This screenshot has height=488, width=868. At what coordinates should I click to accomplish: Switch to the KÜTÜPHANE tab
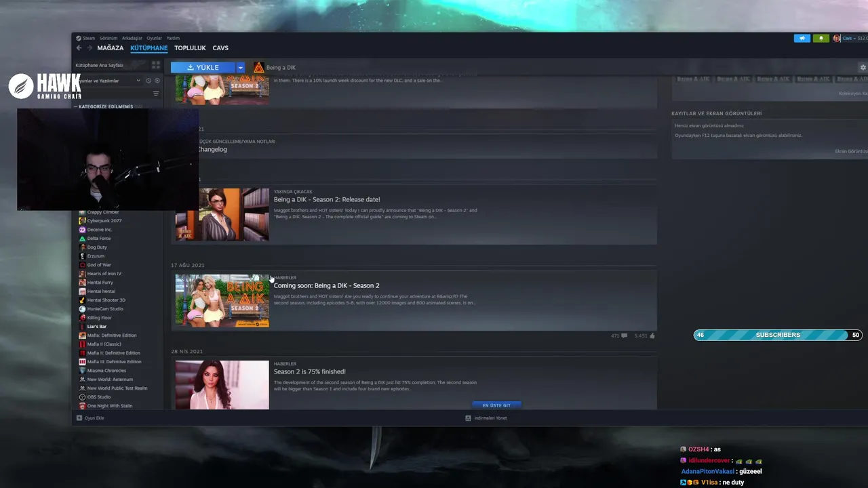coord(149,48)
